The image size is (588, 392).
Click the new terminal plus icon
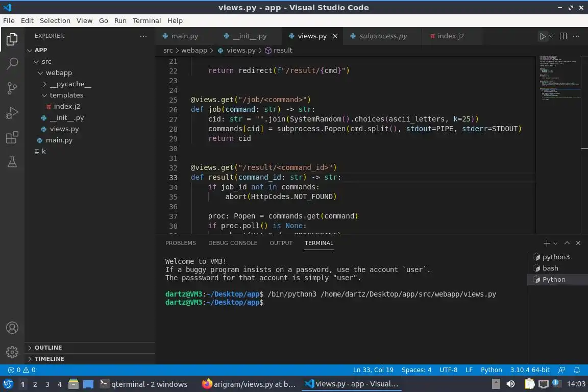tap(546, 243)
